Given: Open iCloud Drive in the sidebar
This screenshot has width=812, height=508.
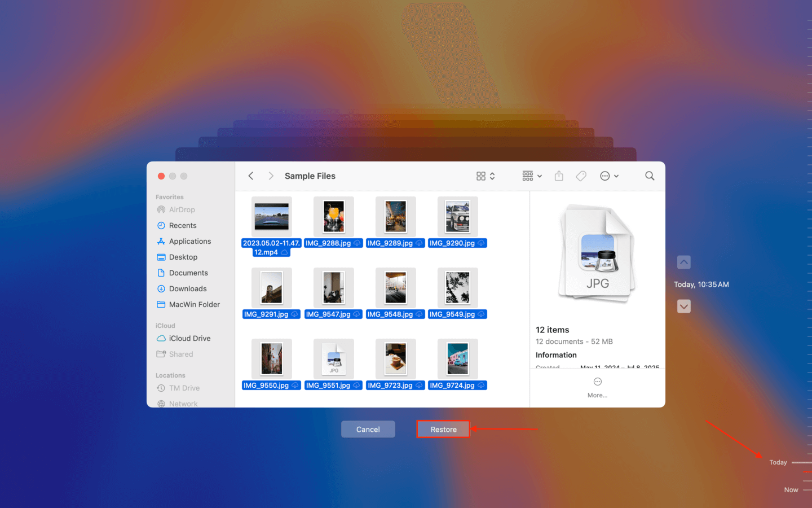Looking at the screenshot, I should (x=189, y=338).
